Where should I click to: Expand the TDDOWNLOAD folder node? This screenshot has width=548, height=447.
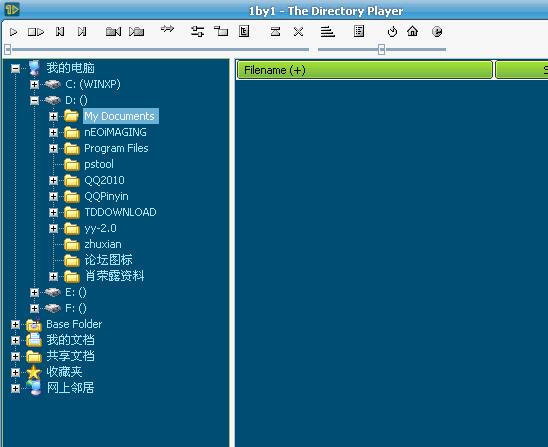pos(53,212)
